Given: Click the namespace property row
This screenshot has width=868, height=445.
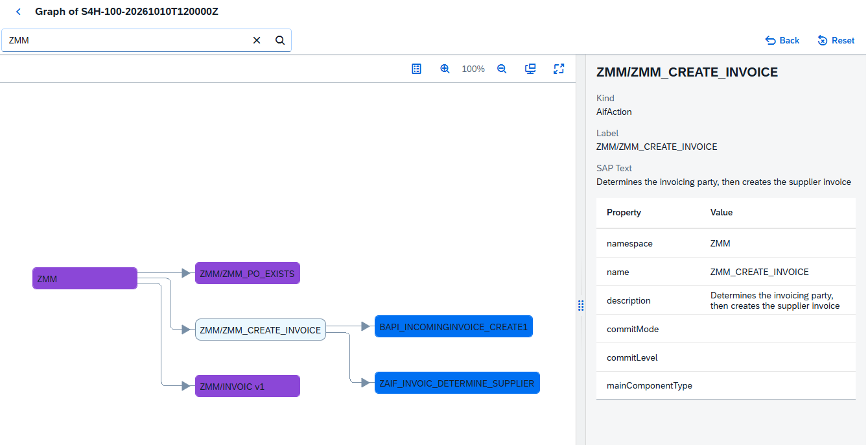Looking at the screenshot, I should point(726,243).
